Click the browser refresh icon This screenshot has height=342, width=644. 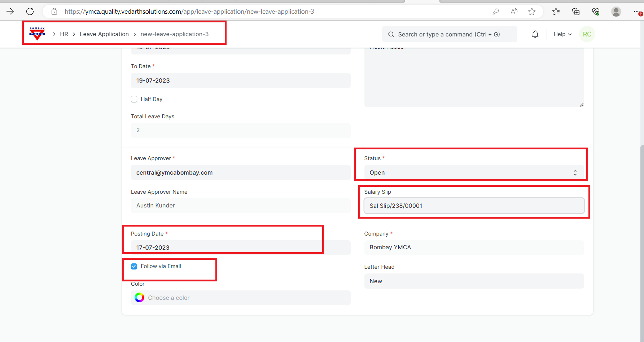pyautogui.click(x=30, y=12)
